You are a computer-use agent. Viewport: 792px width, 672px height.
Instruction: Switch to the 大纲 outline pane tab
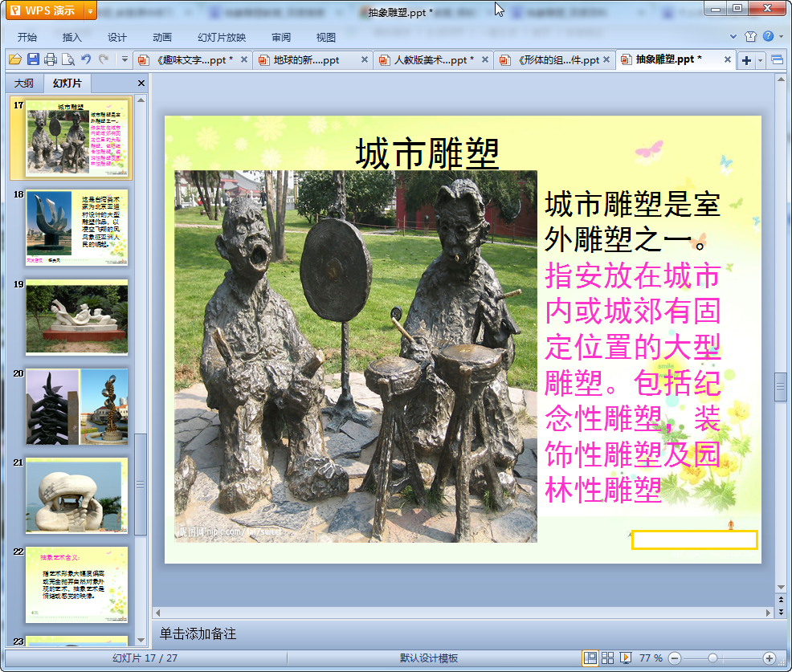click(24, 83)
